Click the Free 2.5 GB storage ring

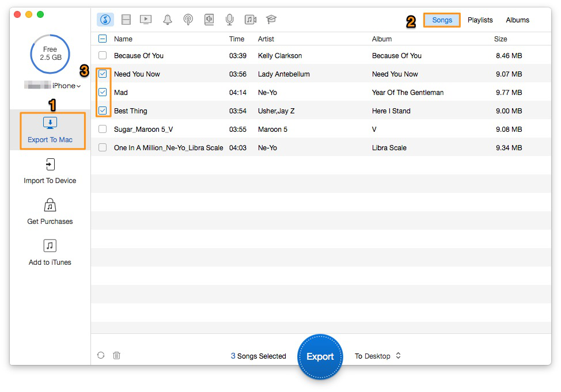(x=50, y=54)
